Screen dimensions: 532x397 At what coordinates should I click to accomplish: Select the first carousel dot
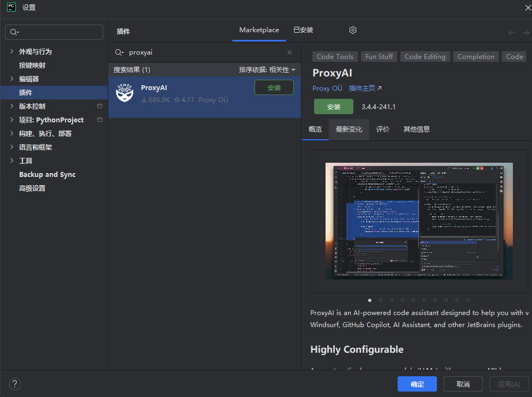[370, 300]
